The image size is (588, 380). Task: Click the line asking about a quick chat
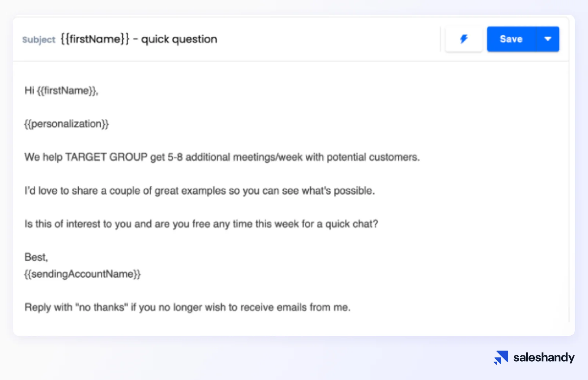201,224
